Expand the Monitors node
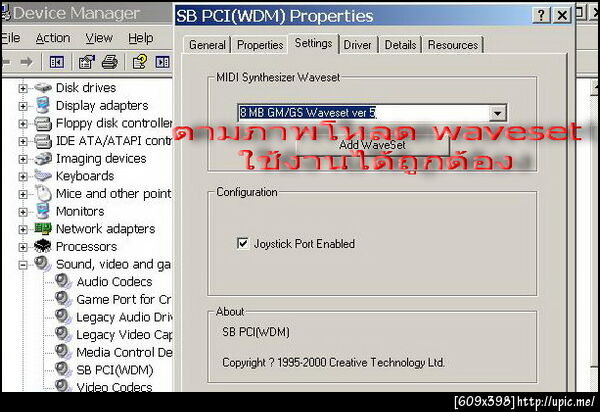Viewport: 600px width, 412px height. 23,212
